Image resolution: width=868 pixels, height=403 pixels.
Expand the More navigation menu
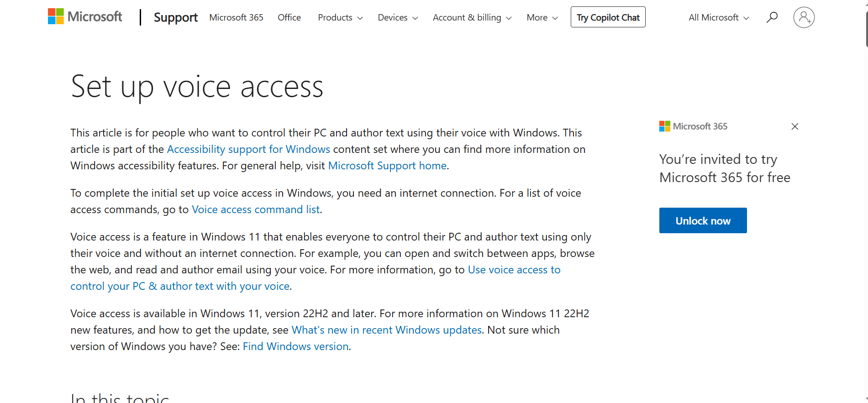point(542,17)
